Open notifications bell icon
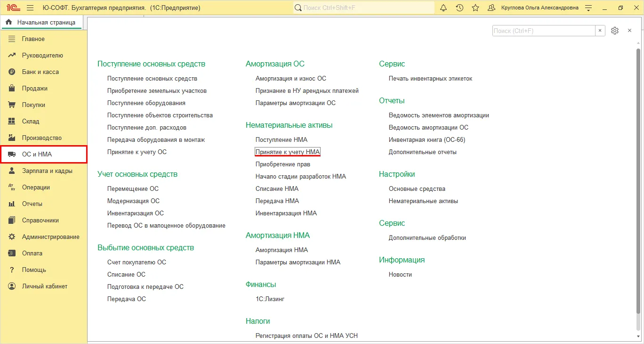Screen dimensions: 644x344 pyautogui.click(x=443, y=8)
